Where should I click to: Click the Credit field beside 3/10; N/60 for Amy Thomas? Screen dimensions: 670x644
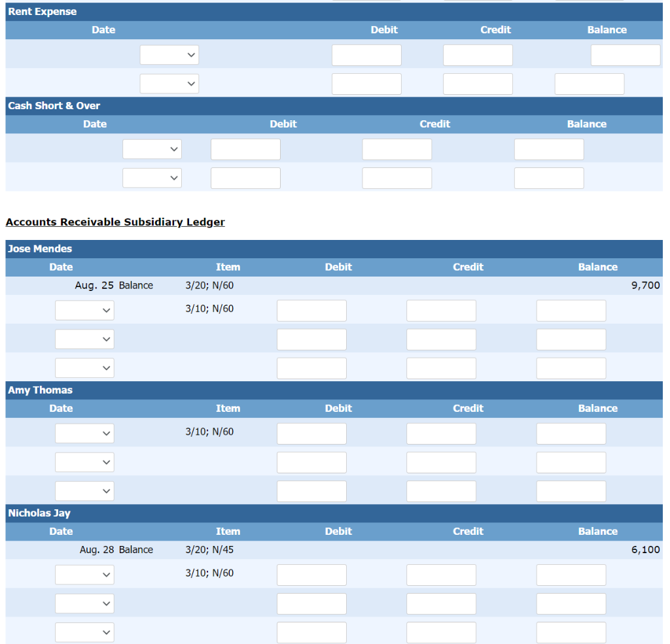[x=441, y=433]
